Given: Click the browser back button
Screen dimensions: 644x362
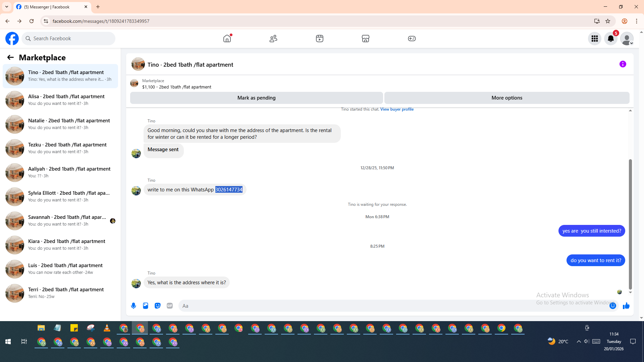Looking at the screenshot, I should (7, 21).
